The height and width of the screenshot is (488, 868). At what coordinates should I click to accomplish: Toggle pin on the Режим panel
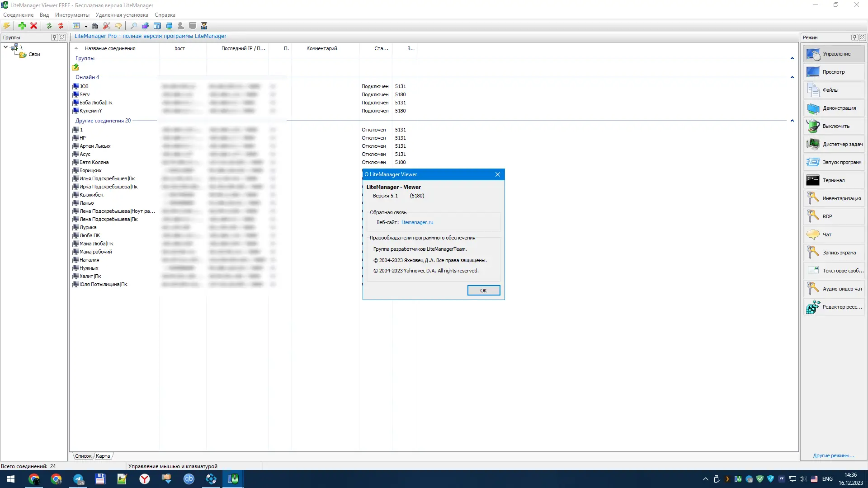click(854, 38)
